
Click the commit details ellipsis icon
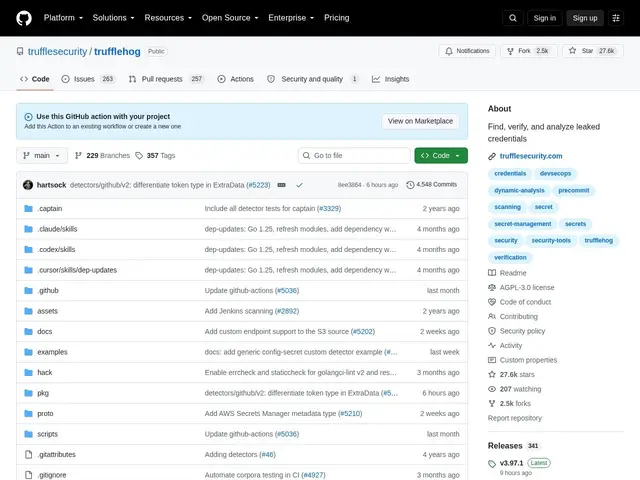tap(282, 185)
